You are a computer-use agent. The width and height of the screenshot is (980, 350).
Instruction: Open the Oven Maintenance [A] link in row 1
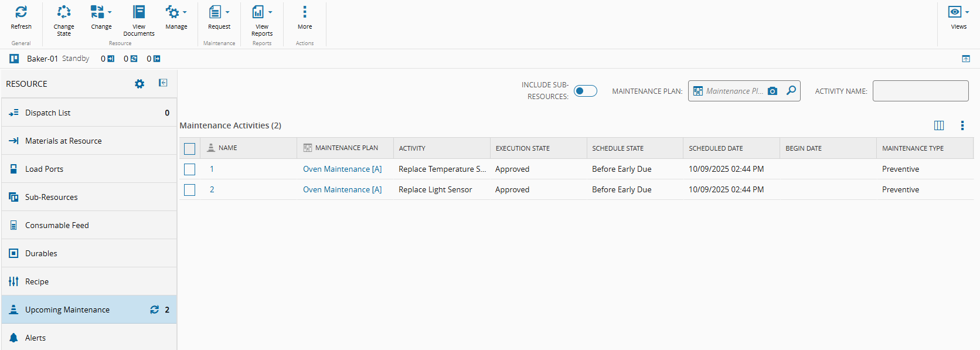pyautogui.click(x=342, y=169)
